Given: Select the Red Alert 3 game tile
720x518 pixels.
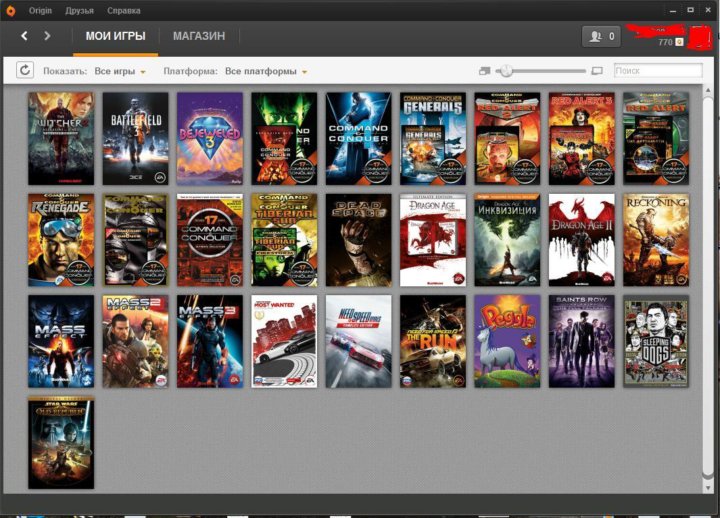Looking at the screenshot, I should tap(582, 139).
